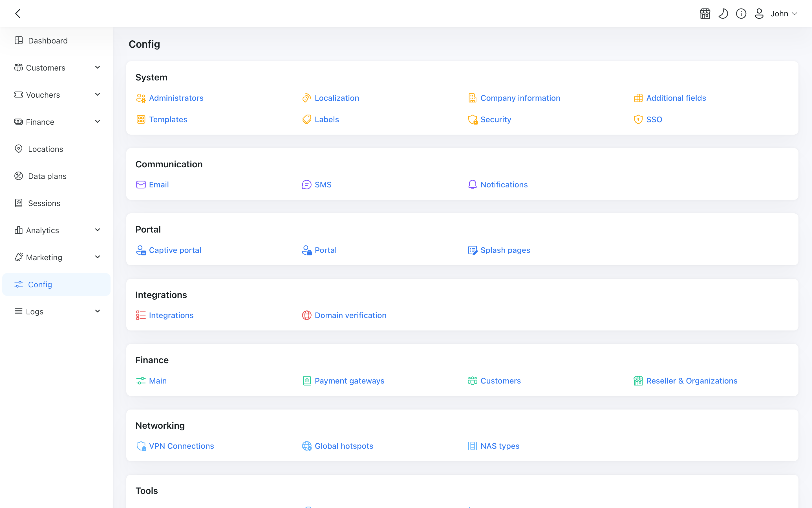Click the Domain verification globe icon
Screen dimensions: 812x508
pos(307,316)
